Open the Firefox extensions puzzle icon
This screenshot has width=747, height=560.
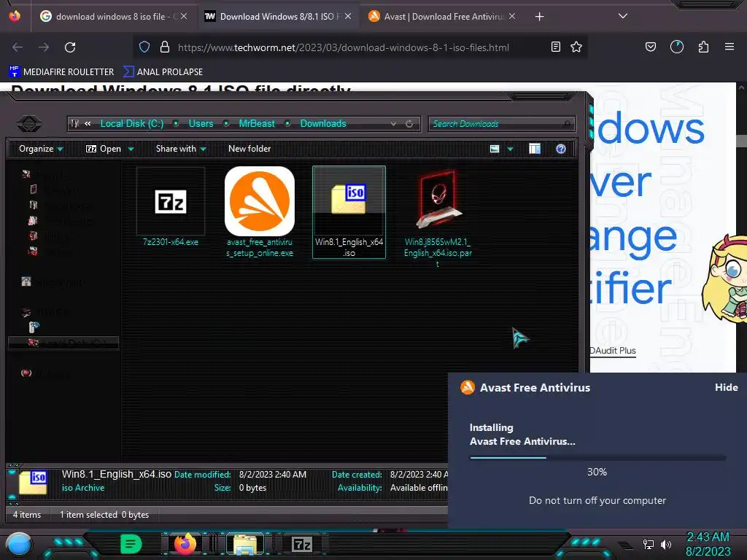703,47
